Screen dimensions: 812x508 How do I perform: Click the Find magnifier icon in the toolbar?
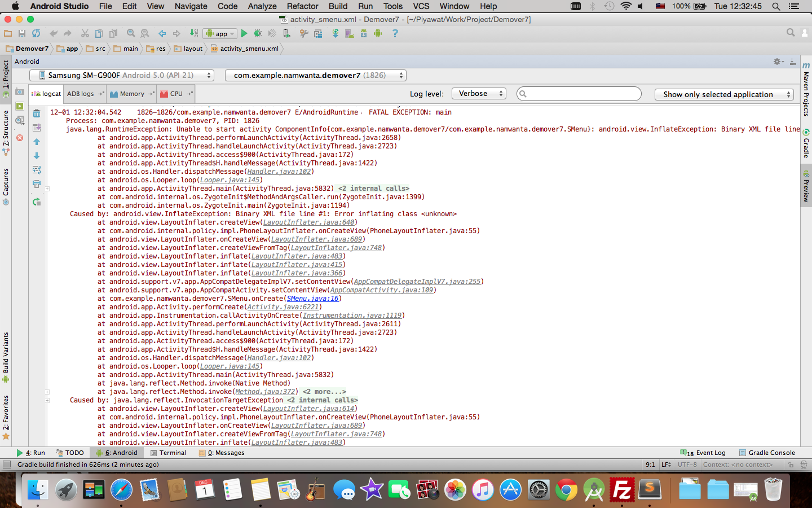click(131, 33)
